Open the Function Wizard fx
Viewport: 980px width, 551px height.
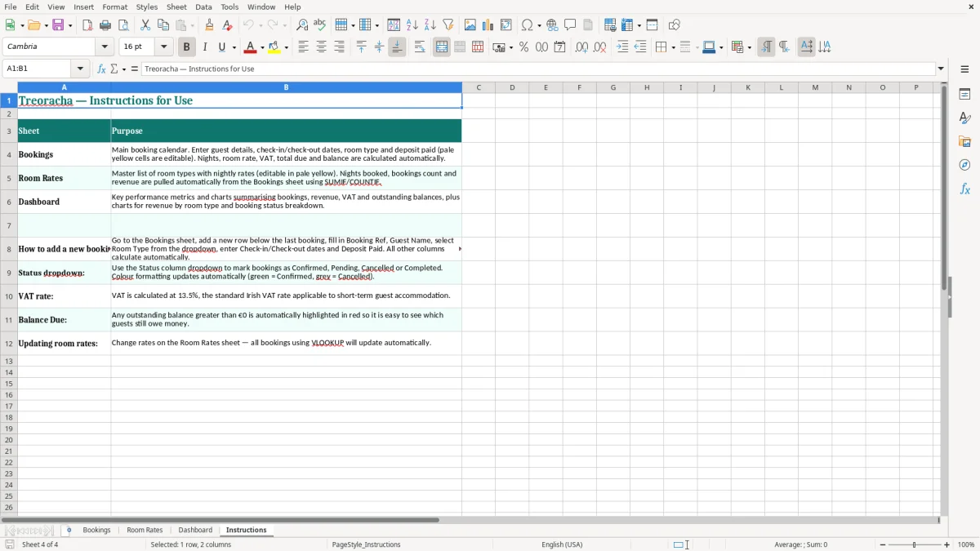[101, 69]
